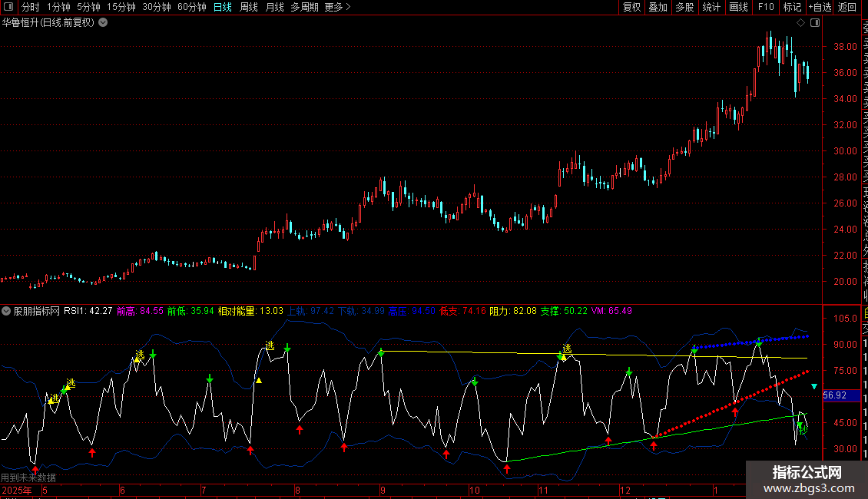Screen dimensions: 868x499
Task: Add stock via +自选 button
Action: tap(820, 7)
